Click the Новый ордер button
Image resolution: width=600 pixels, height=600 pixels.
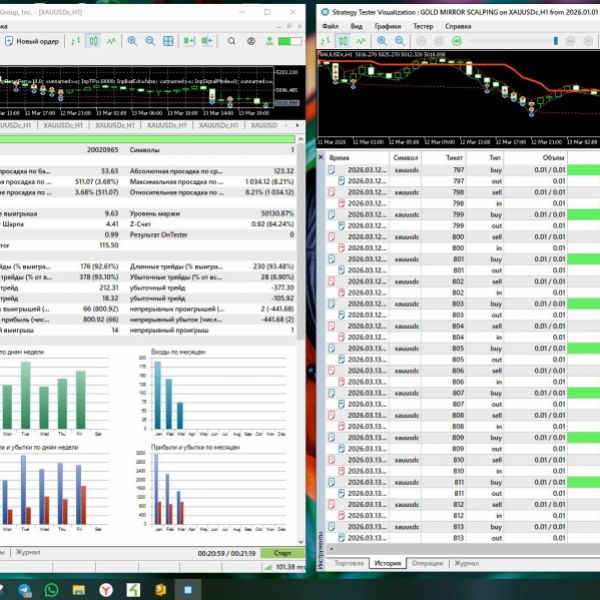point(34,41)
